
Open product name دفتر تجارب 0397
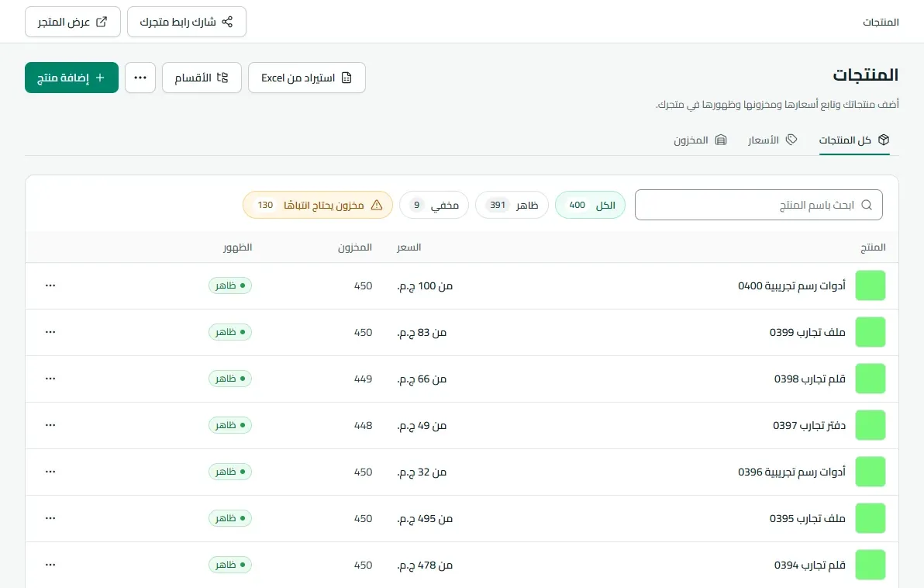tap(809, 425)
